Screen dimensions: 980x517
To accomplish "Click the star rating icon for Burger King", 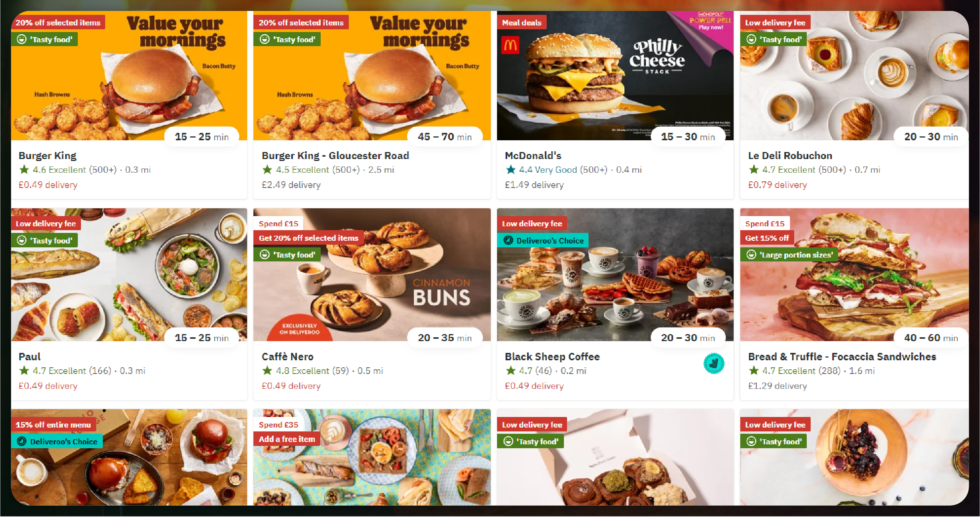I will pos(24,170).
